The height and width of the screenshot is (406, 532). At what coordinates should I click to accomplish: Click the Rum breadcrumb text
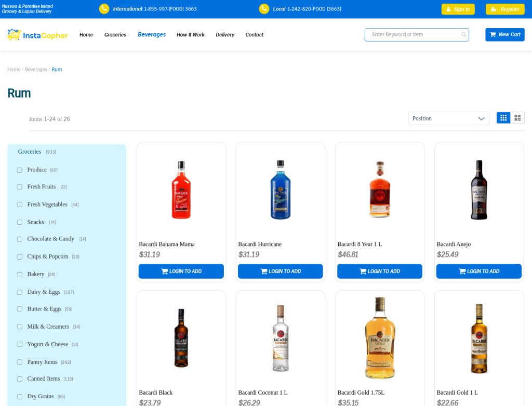coord(57,70)
